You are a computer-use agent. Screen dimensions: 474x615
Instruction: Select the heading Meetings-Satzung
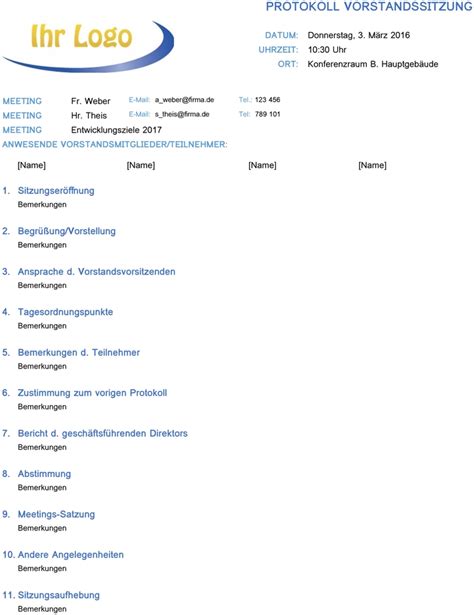[x=56, y=514]
